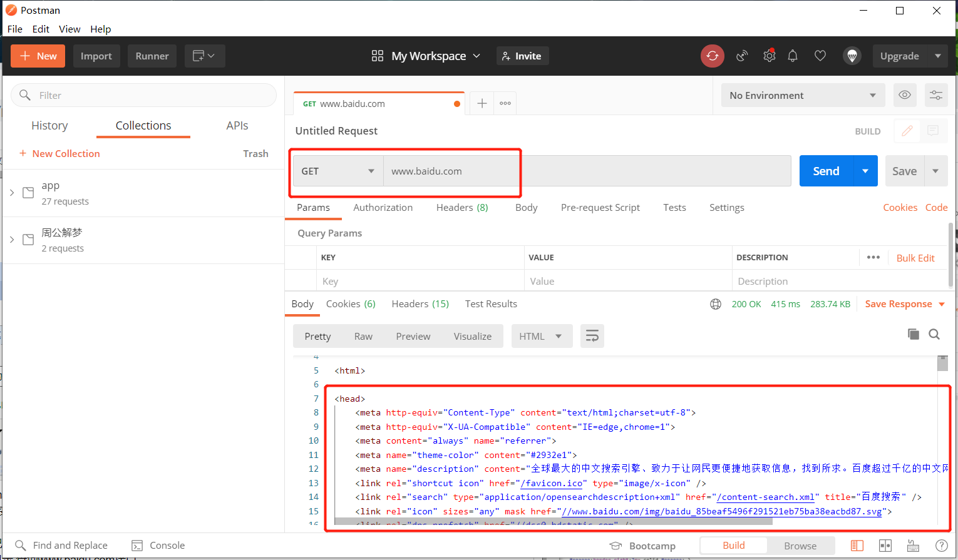Open the Upgrade dropdown arrow
The image size is (958, 560).
tap(938, 56)
